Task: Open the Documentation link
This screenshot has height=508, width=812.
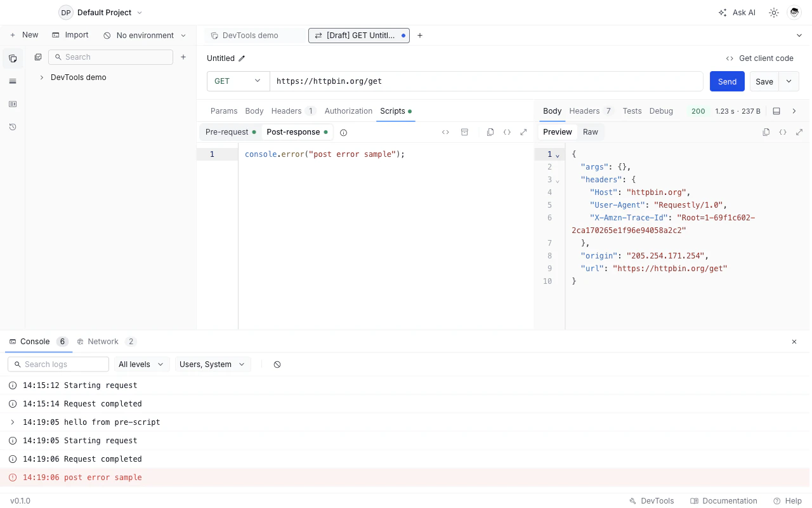Action: pyautogui.click(x=724, y=501)
